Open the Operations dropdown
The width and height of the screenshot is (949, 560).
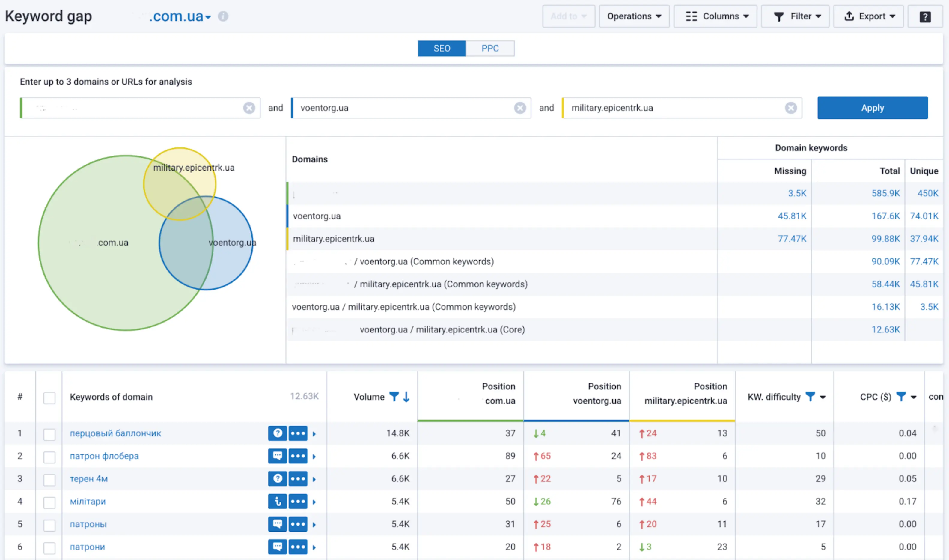click(634, 16)
